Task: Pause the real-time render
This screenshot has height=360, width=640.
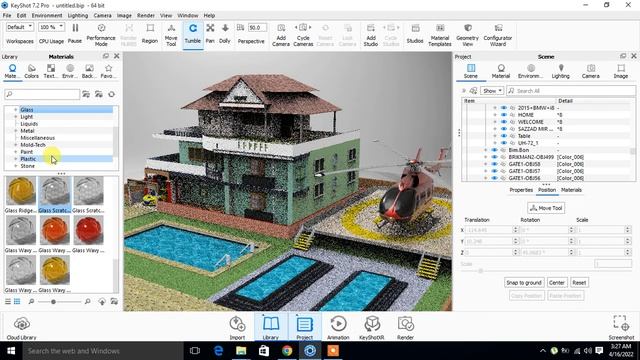Action: pyautogui.click(x=75, y=33)
